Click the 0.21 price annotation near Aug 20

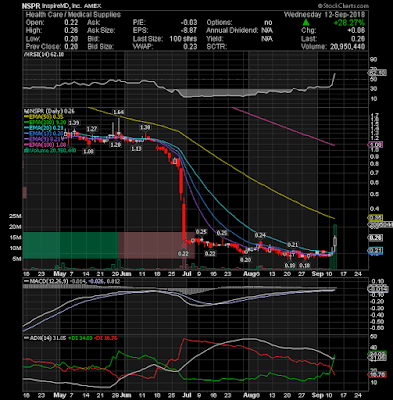tap(293, 245)
